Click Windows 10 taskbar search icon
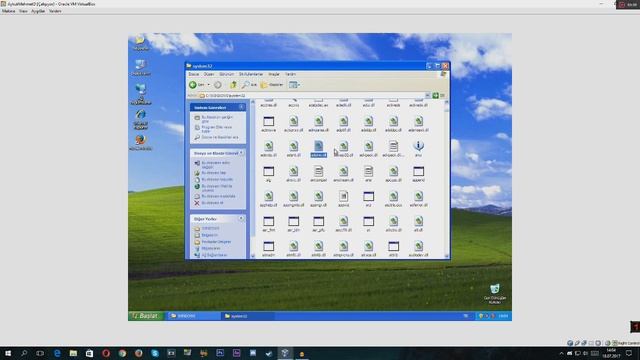The width and height of the screenshot is (640, 360). (x=24, y=353)
